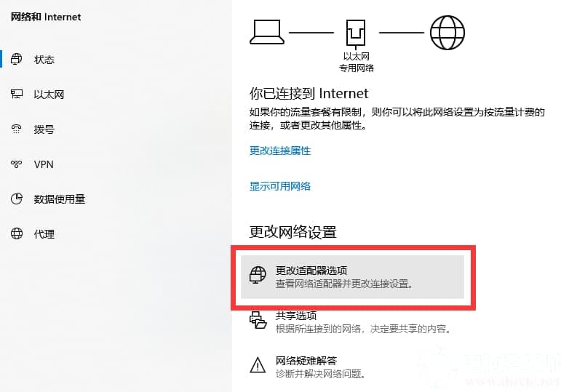Open 更改适配器选项 settings entry
Image resolution: width=561 pixels, height=392 pixels.
[352, 277]
